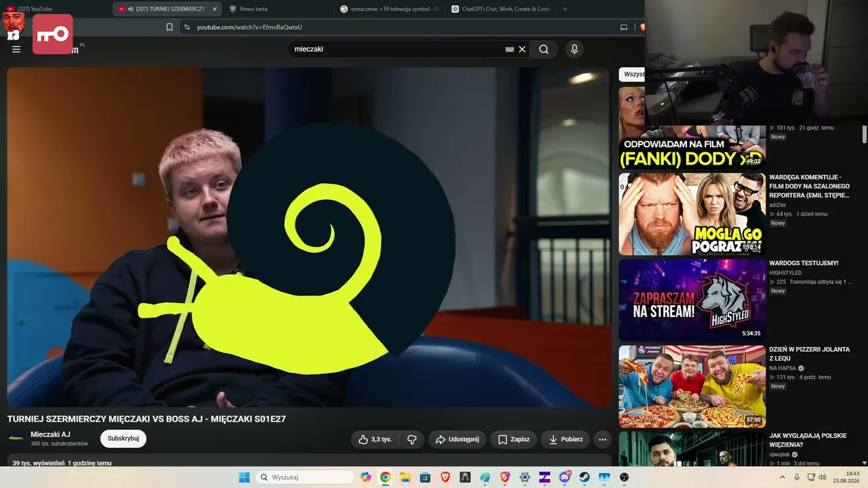Open DZIEŃ W PIZZERII JOLANTA title

click(809, 354)
